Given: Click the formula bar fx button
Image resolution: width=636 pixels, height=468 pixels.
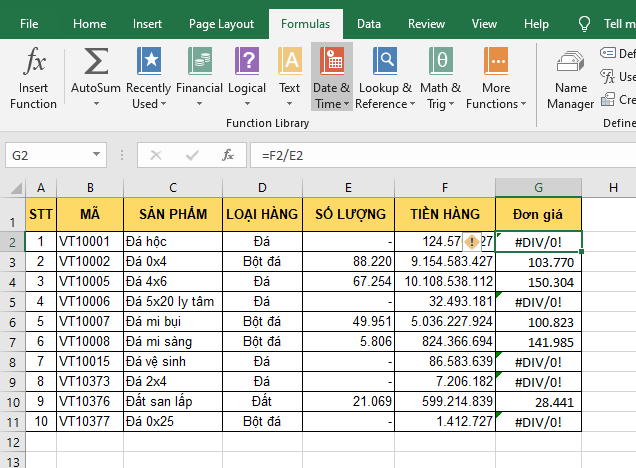Looking at the screenshot, I should 228,156.
